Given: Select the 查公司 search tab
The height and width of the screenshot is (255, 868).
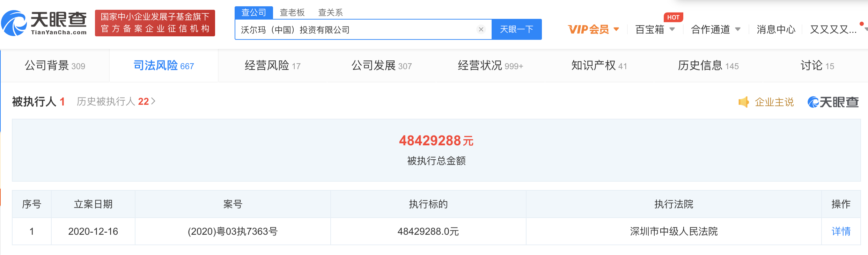Looking at the screenshot, I should click(x=254, y=13).
